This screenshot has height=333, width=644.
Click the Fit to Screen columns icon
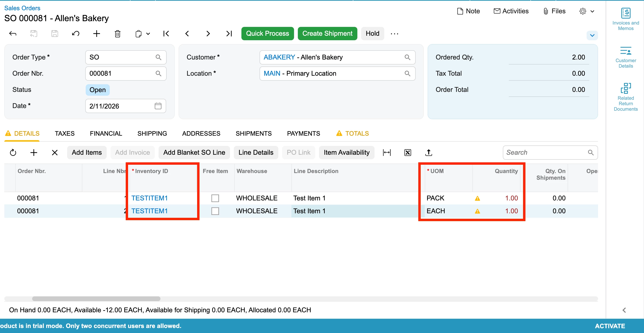[x=386, y=153]
